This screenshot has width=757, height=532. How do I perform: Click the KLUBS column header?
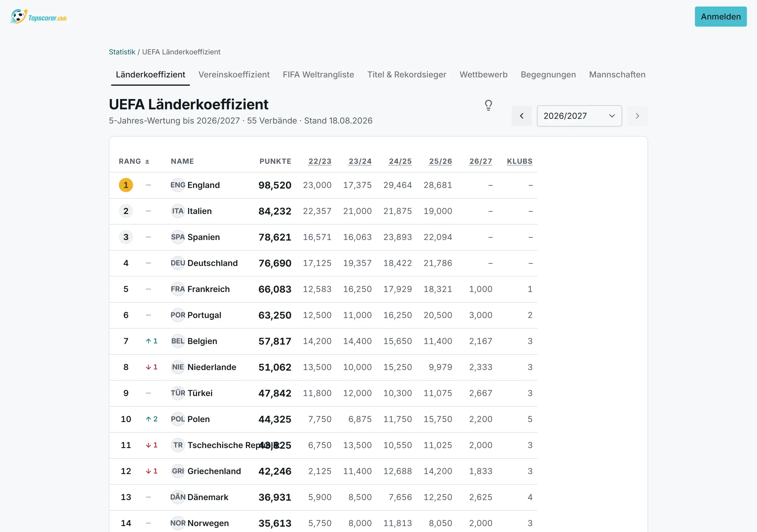point(519,161)
